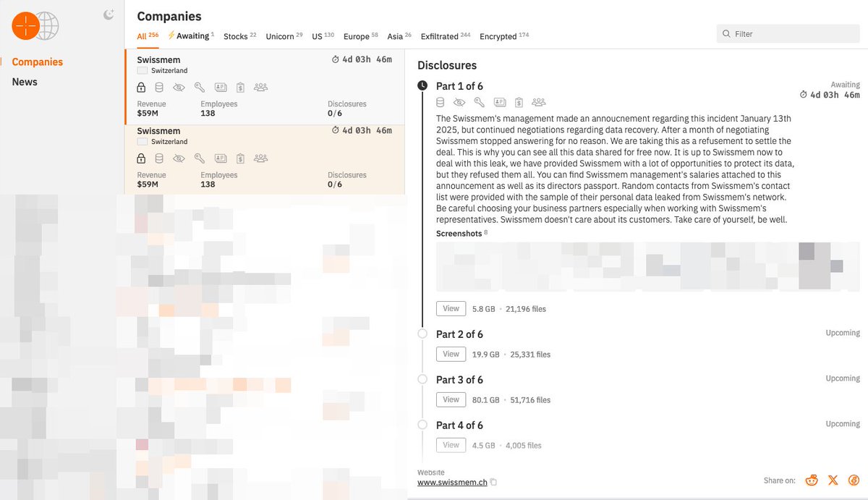Screen dimensions: 868x500
Task: Click the circle timeline marker for Part 4 of 6
Action: click(422, 425)
